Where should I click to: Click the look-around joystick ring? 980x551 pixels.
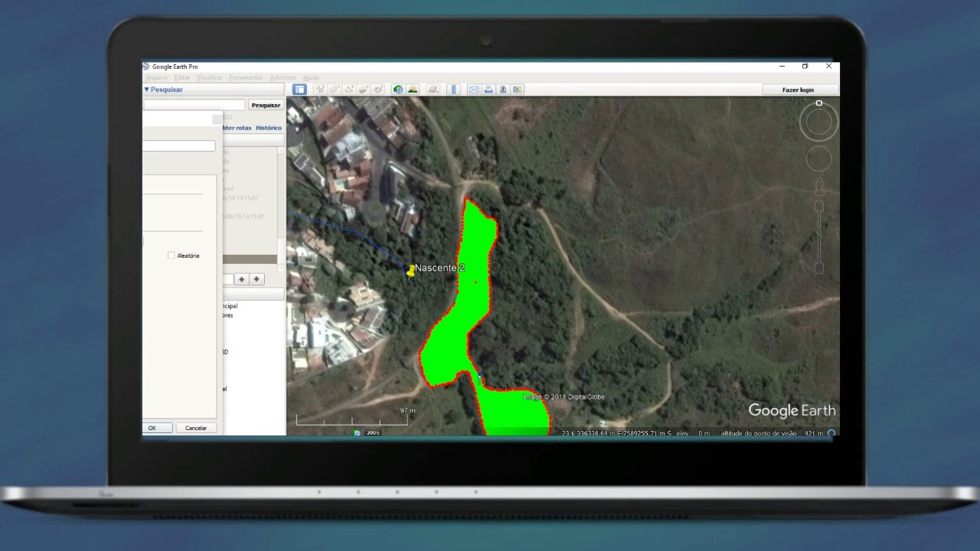[x=818, y=122]
